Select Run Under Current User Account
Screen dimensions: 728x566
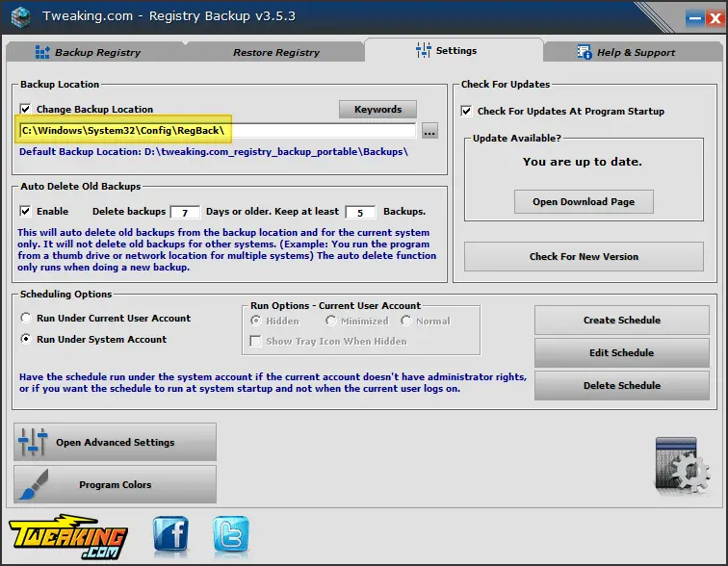point(26,318)
